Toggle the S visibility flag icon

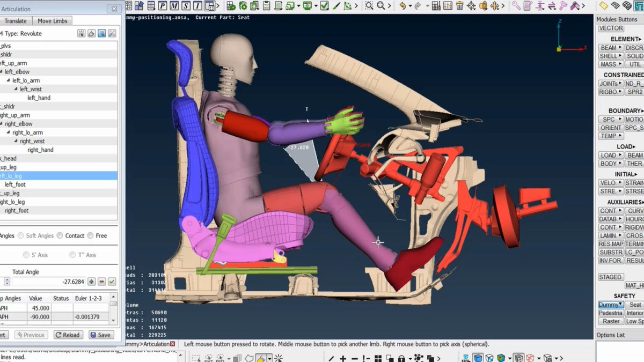click(x=186, y=6)
